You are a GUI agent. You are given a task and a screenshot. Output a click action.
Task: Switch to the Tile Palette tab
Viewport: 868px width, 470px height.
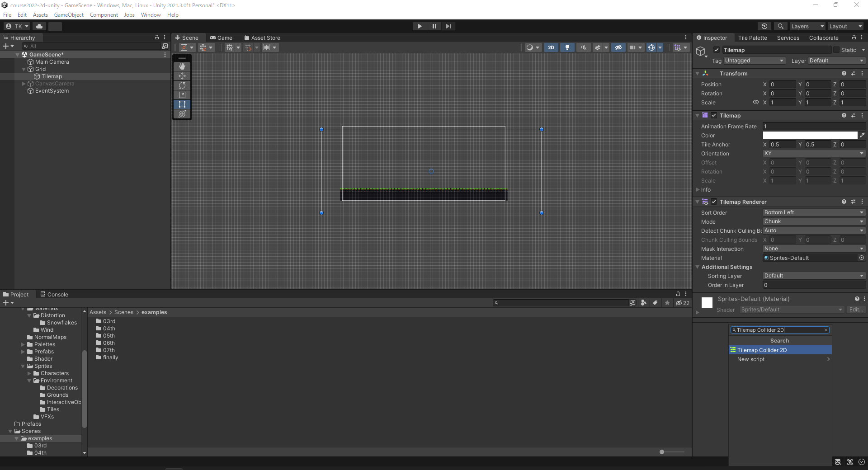click(x=752, y=38)
